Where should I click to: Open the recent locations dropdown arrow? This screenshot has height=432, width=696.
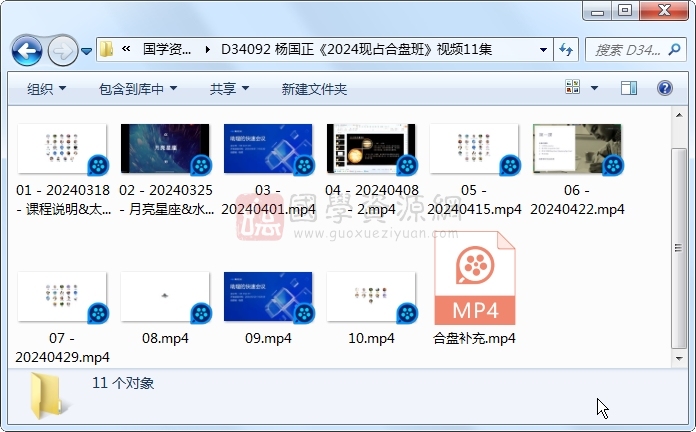[x=87, y=52]
